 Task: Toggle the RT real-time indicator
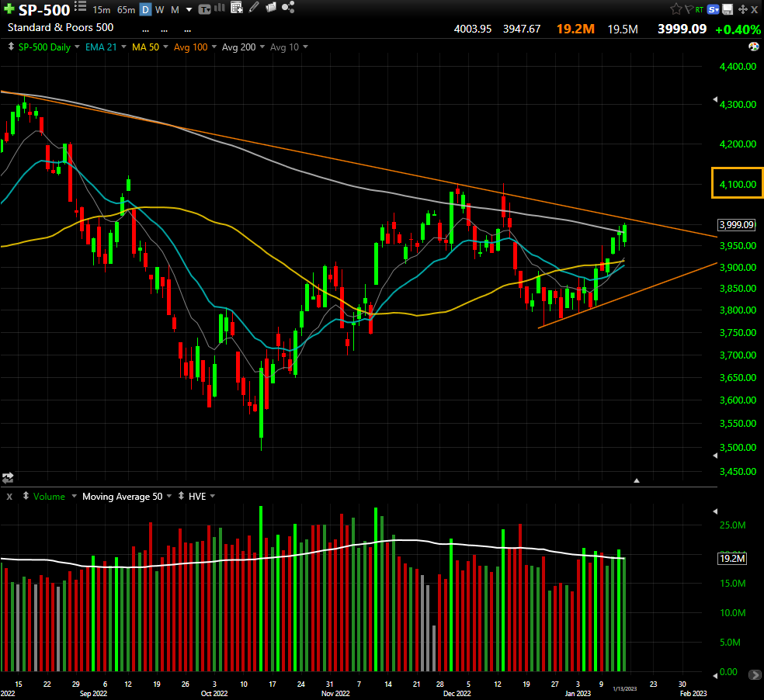(700, 9)
